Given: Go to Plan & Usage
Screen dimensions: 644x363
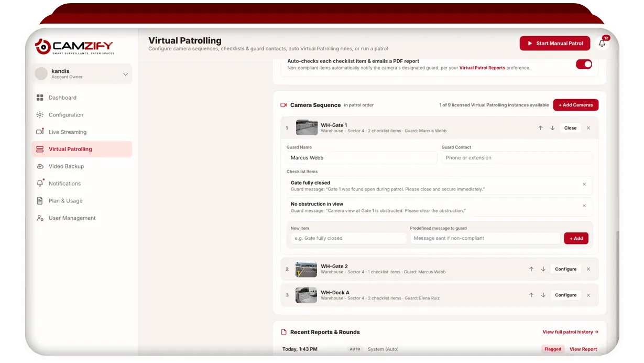Looking at the screenshot, I should point(82,201).
